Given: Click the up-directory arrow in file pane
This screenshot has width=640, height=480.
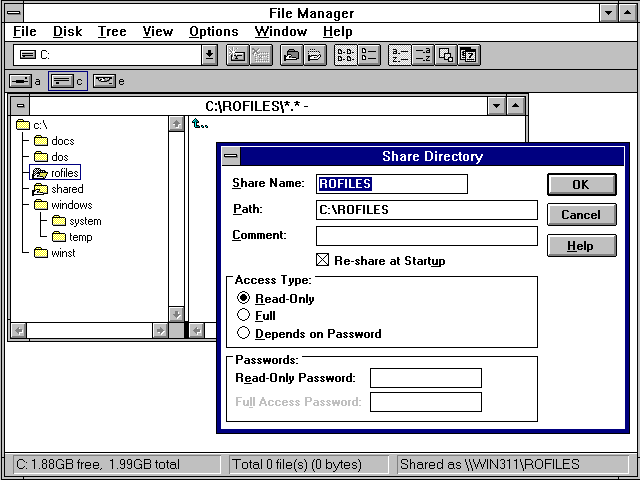Looking at the screenshot, I should (200, 124).
